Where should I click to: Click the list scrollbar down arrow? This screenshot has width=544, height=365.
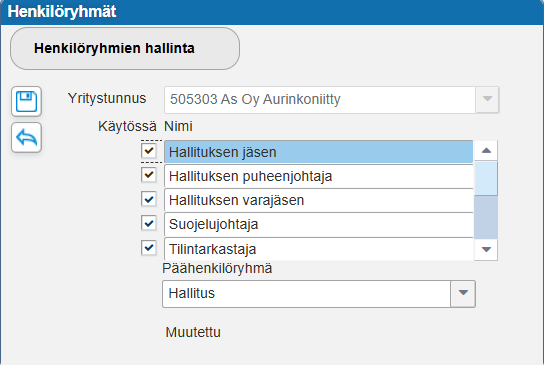(486, 249)
